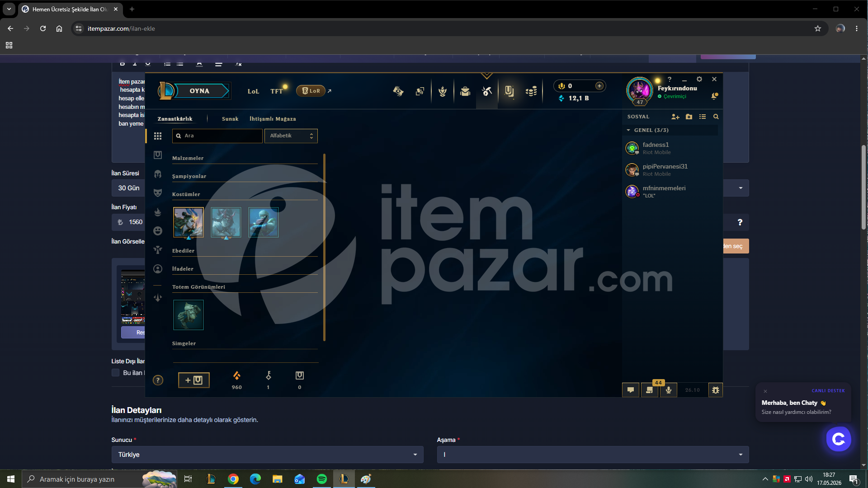
Task: Filter loot by ward skins icon
Action: click(x=158, y=250)
